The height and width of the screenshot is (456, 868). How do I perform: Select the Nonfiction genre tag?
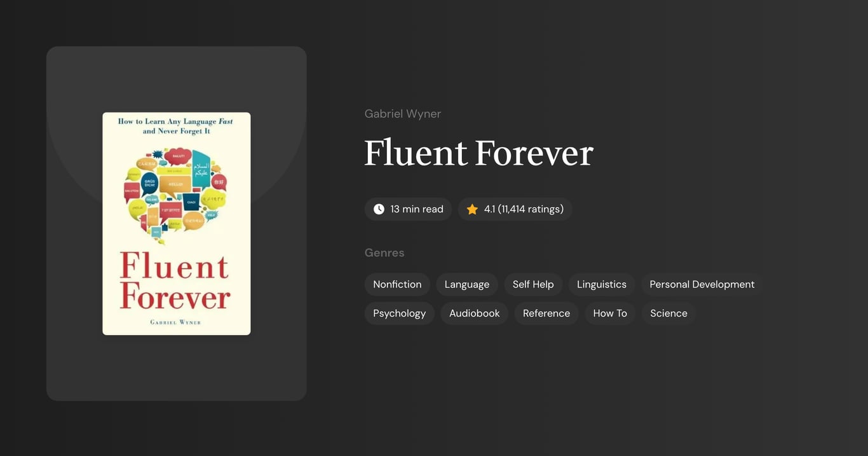coord(397,284)
